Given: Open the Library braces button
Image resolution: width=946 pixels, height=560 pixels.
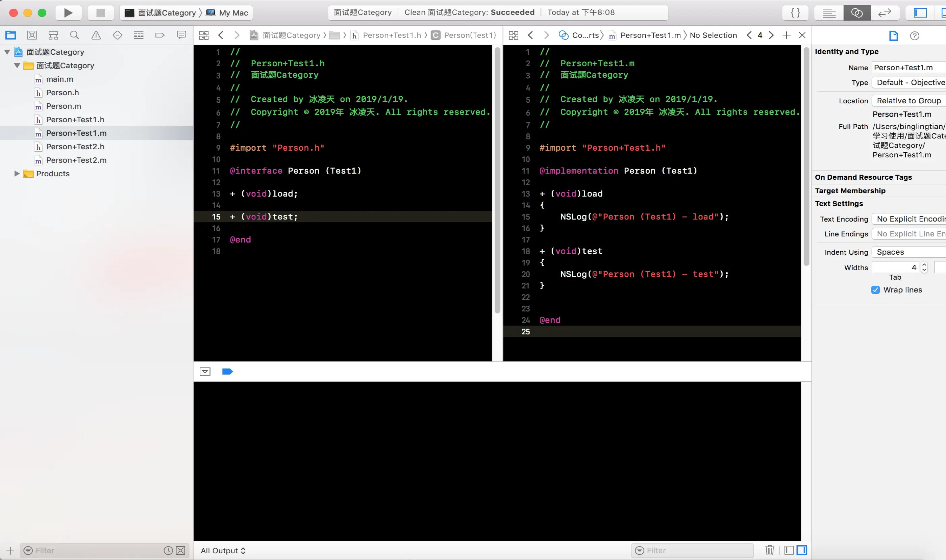Looking at the screenshot, I should [x=795, y=13].
